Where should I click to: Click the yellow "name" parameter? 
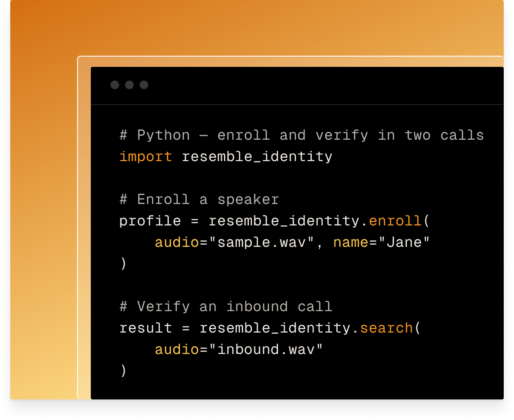pyautogui.click(x=350, y=243)
